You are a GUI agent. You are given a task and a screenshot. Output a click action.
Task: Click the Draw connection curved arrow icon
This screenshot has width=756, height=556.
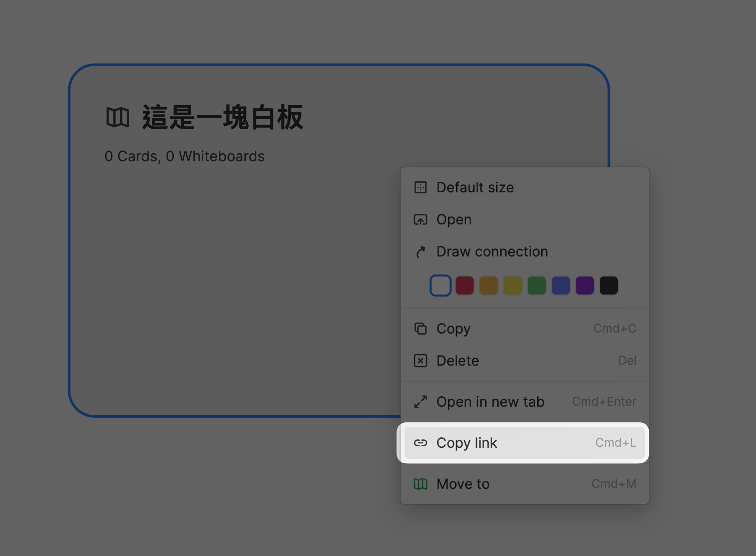click(421, 251)
